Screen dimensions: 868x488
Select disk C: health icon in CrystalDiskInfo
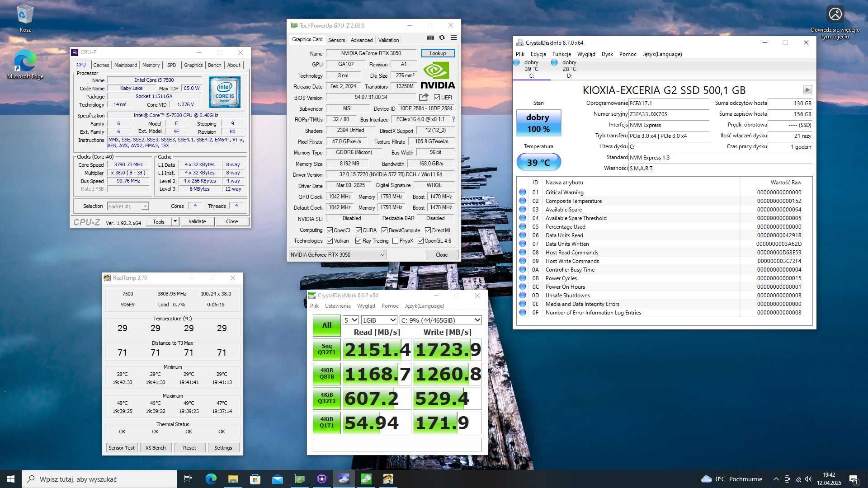tap(517, 62)
